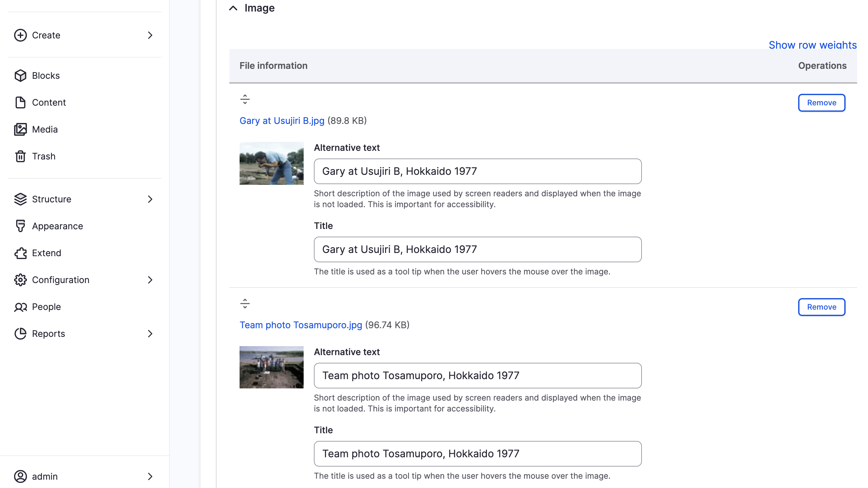Click the Trash bin icon
The height and width of the screenshot is (488, 868).
(x=20, y=156)
